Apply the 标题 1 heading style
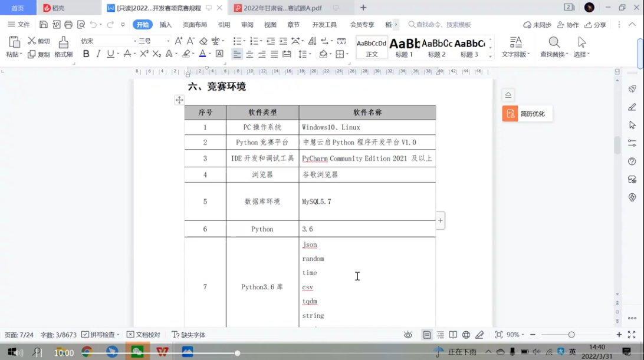644x360 pixels. [404, 47]
